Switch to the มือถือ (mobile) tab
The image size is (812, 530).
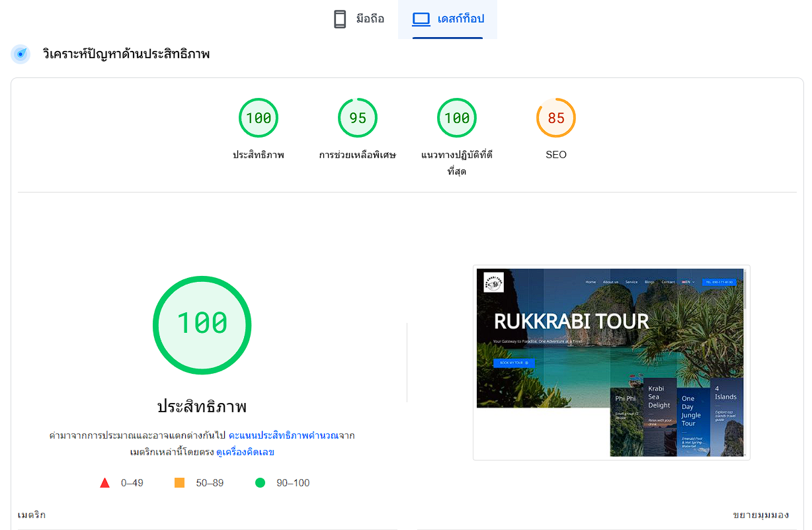(358, 19)
